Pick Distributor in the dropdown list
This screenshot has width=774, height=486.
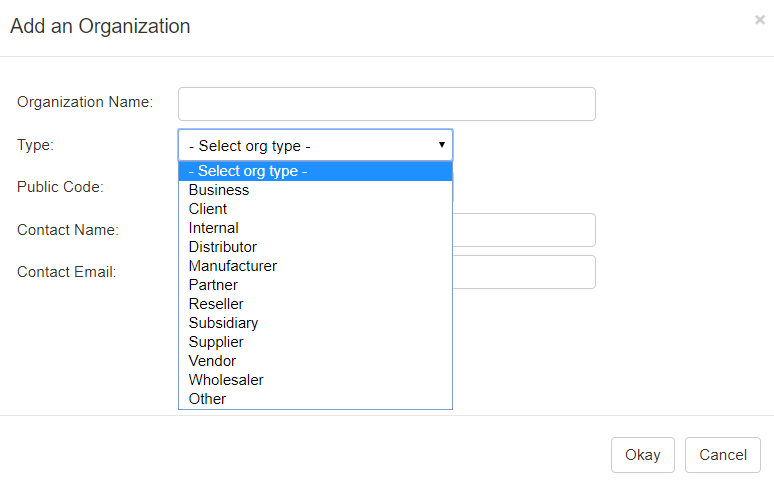coord(222,247)
